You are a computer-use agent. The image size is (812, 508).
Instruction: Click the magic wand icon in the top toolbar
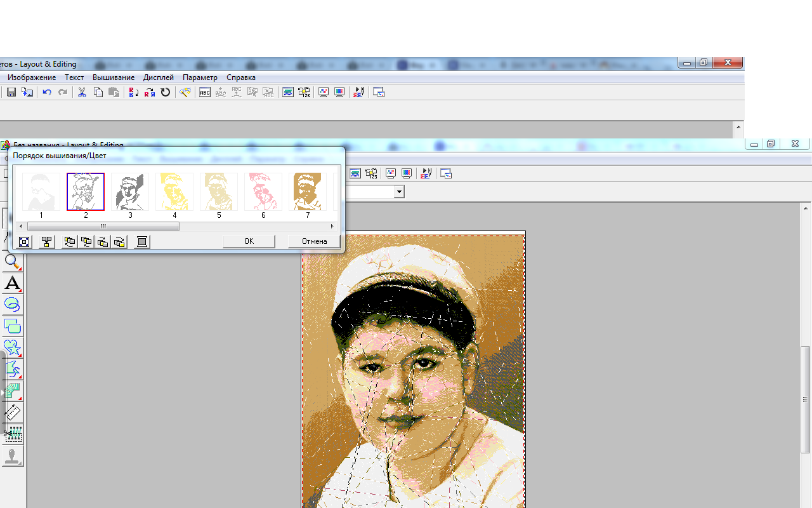coord(185,92)
